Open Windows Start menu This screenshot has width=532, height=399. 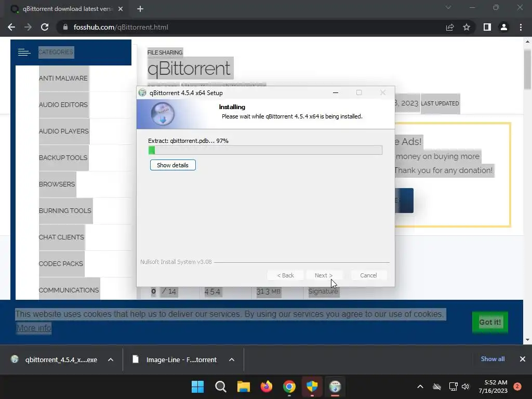point(197,387)
